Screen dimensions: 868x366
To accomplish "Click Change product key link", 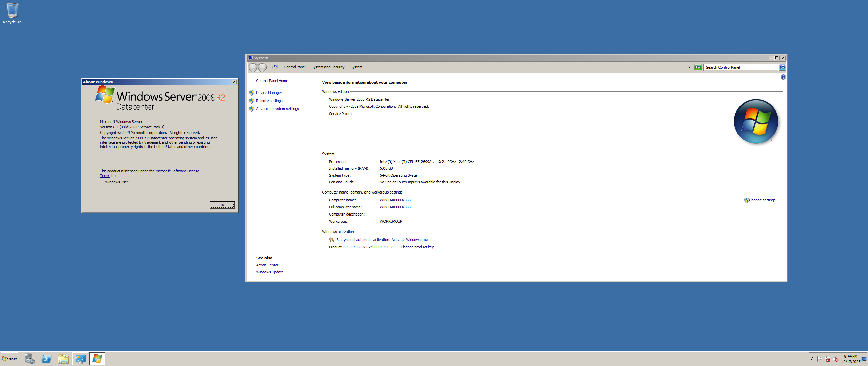I will [417, 247].
